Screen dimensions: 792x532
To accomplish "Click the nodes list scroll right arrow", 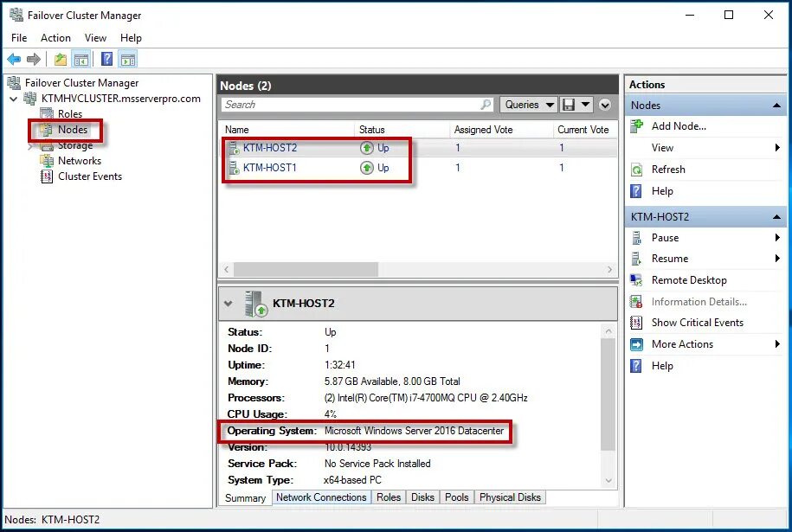I will [609, 270].
